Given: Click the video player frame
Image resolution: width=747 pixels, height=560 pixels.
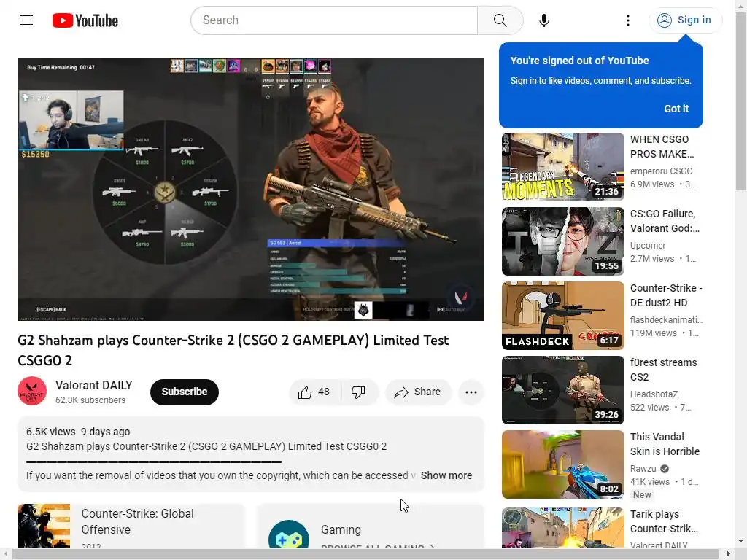Looking at the screenshot, I should point(251,190).
